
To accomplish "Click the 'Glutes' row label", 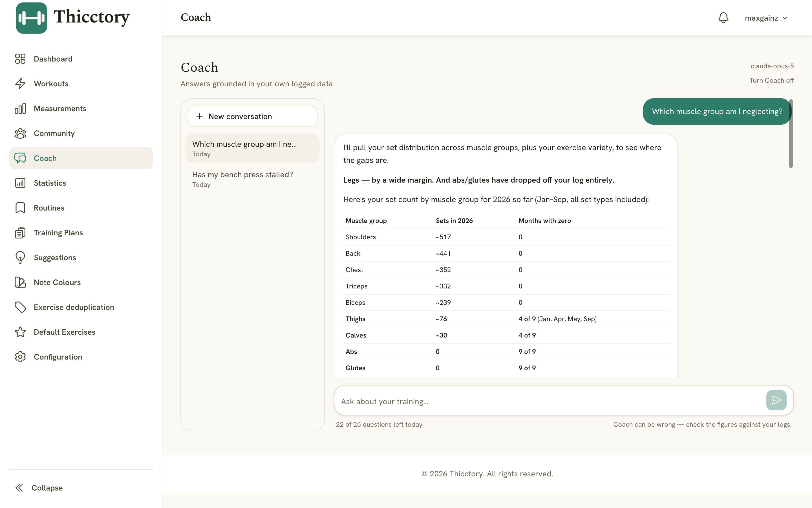I will (355, 368).
